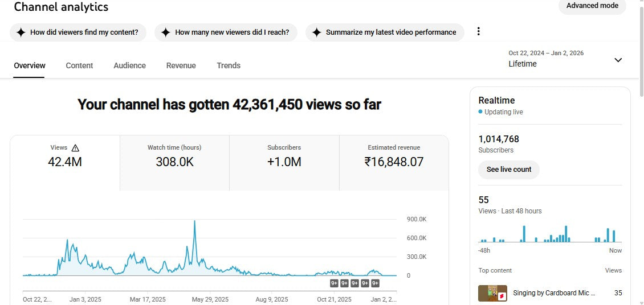
Task: Click the leftmost 9+ video marker below chart
Action: click(335, 283)
